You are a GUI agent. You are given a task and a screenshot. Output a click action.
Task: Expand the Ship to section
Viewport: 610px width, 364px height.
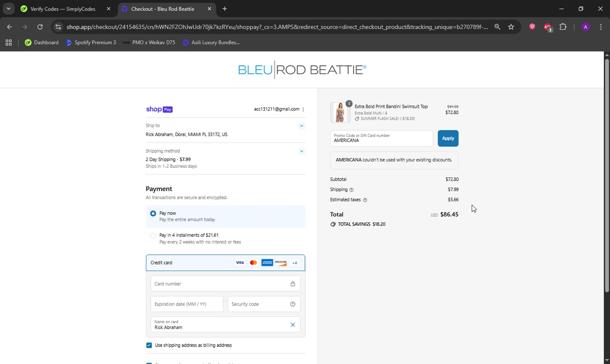[301, 126]
